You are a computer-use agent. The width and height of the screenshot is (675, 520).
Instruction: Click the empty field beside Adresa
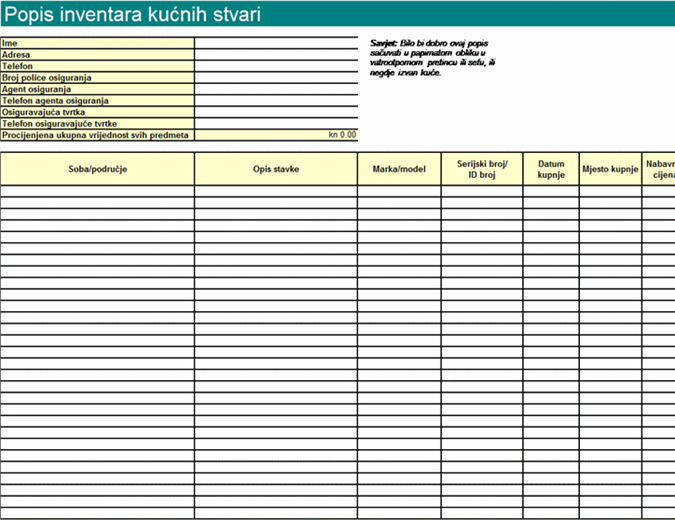(276, 55)
